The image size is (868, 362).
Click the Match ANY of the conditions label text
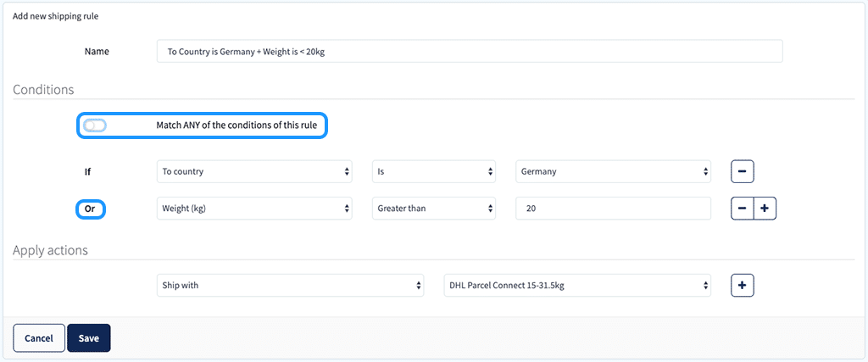(236, 125)
